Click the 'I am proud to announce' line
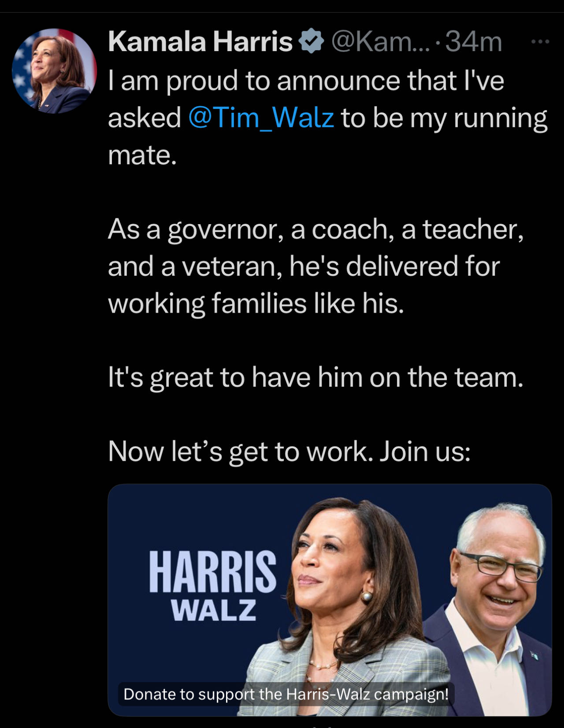 click(x=306, y=81)
